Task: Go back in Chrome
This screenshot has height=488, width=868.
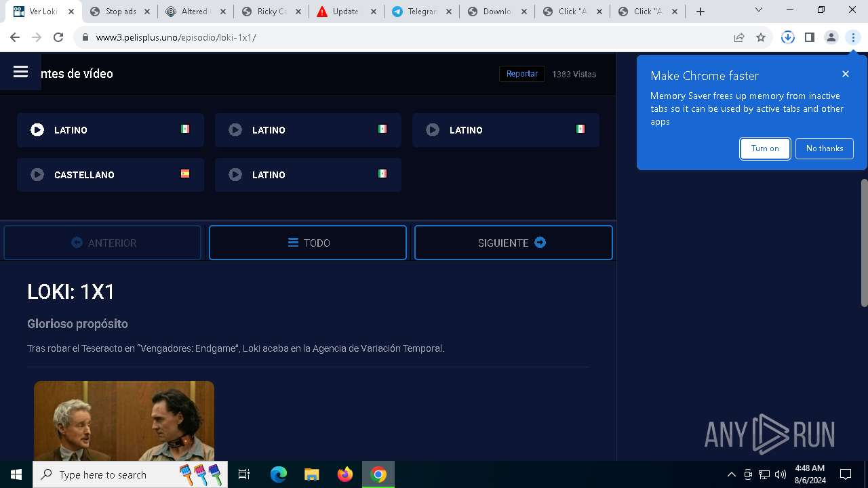Action: pos(15,37)
